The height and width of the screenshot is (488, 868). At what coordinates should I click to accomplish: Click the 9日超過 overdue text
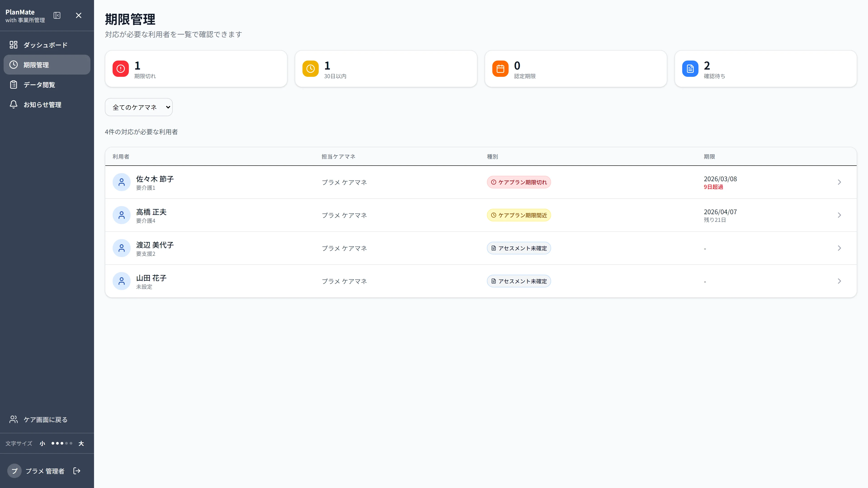click(713, 187)
